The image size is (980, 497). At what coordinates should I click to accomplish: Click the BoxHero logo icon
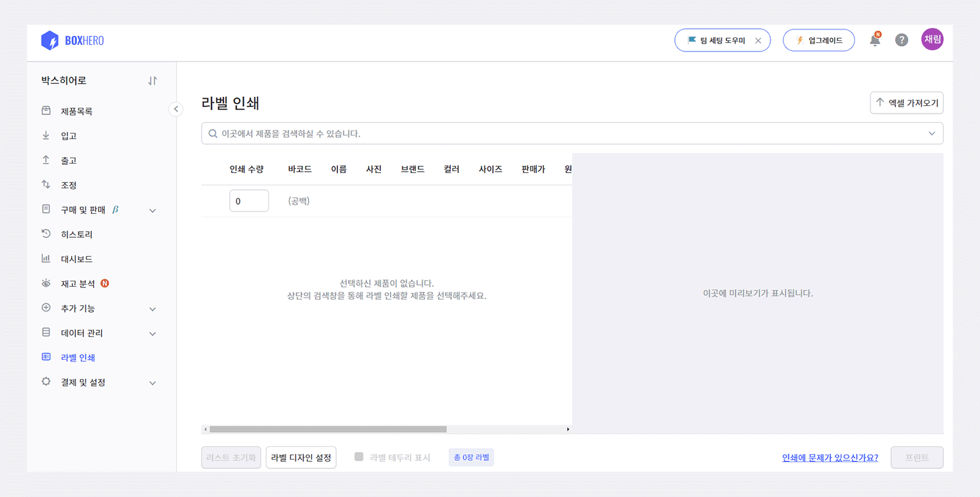50,40
